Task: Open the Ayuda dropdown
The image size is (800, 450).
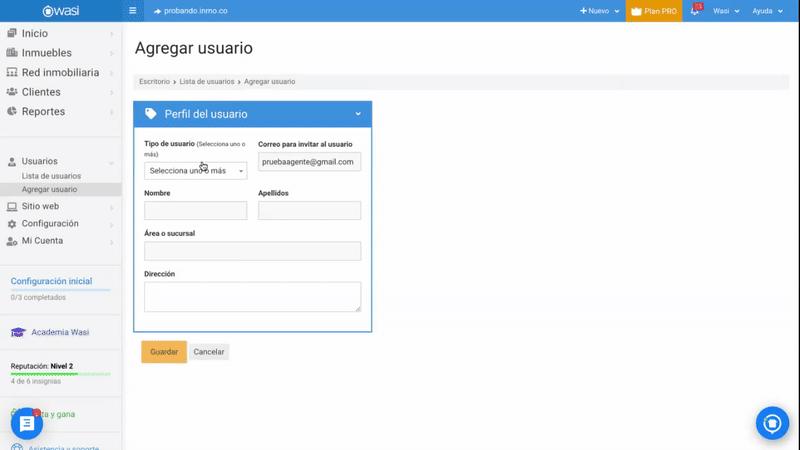Action: coord(767,11)
